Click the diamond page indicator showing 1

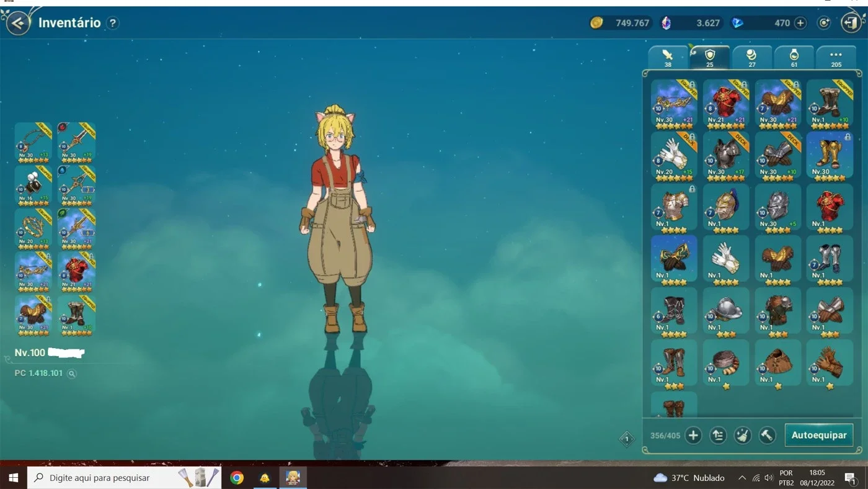click(x=627, y=439)
